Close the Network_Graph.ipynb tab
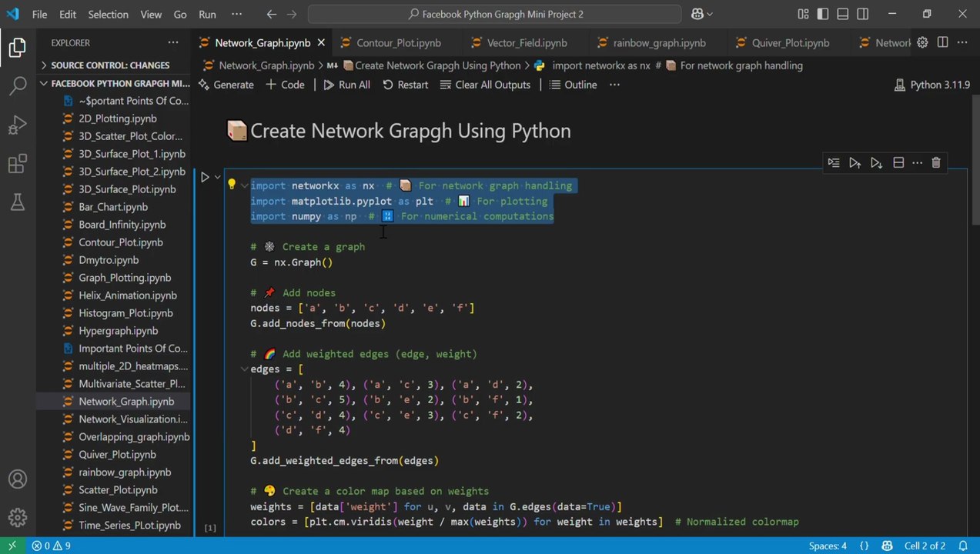The image size is (980, 554). click(x=321, y=42)
